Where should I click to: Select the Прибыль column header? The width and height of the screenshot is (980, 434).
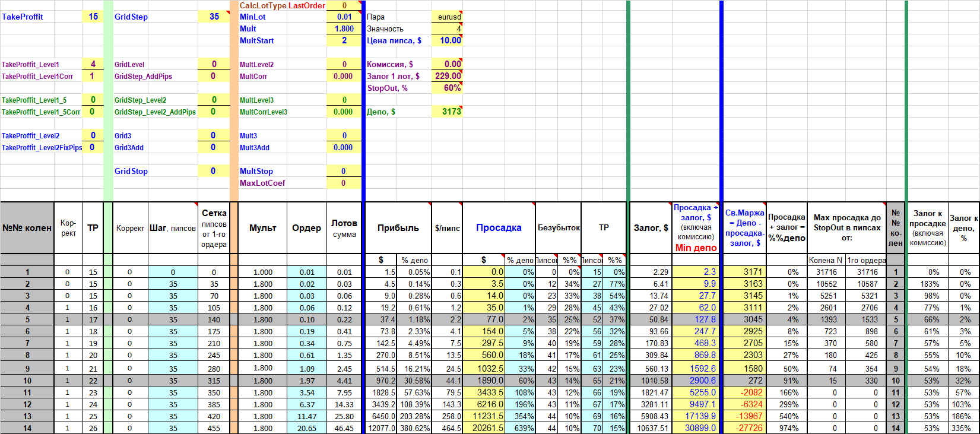(x=398, y=227)
